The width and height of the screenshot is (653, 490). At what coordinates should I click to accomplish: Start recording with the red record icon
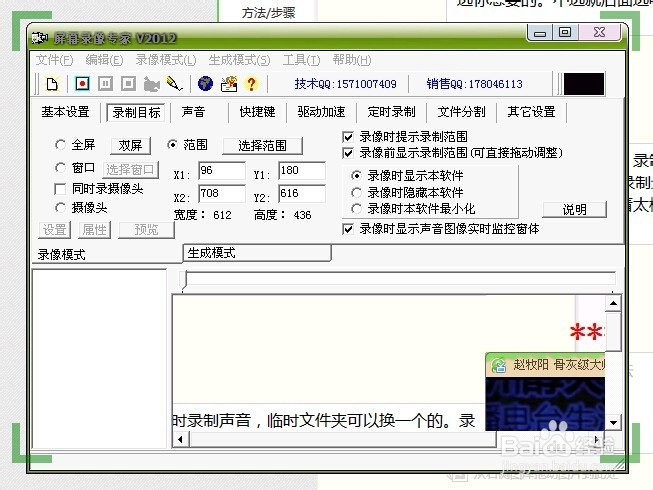pyautogui.click(x=82, y=84)
